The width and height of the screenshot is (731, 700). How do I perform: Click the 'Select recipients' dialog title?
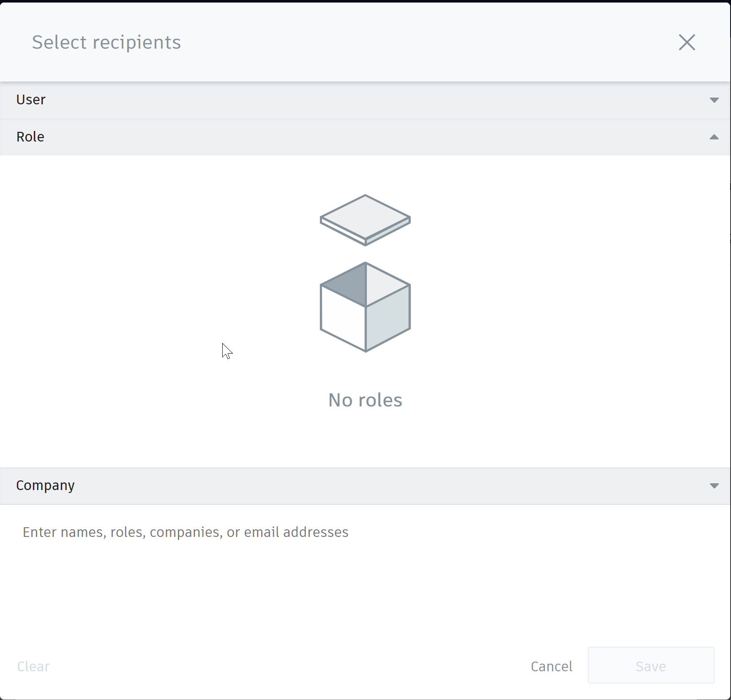106,42
